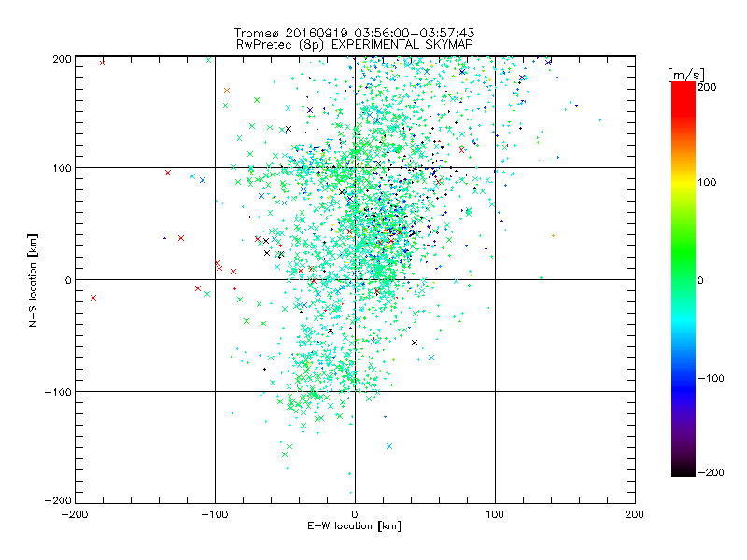Click the isolated blue X marker near N-S -150
The width and height of the screenshot is (747, 560).
pyautogui.click(x=389, y=446)
